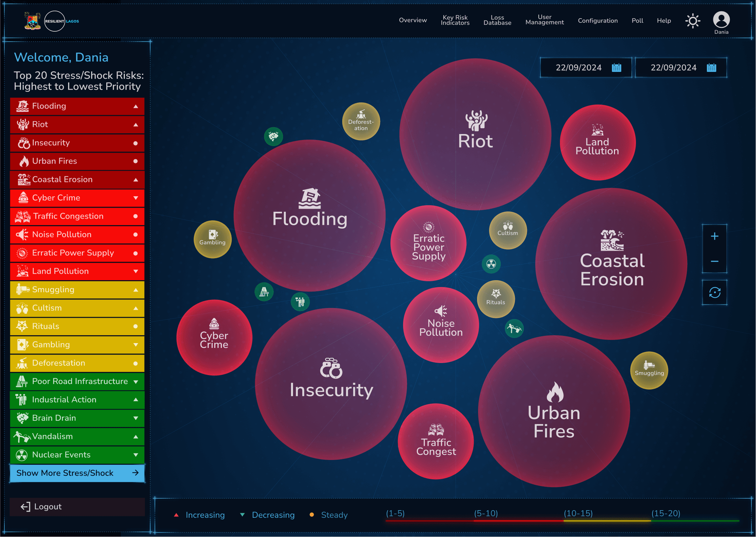The width and height of the screenshot is (756, 537).
Task: Toggle the light/dark theme sun icon
Action: click(693, 21)
